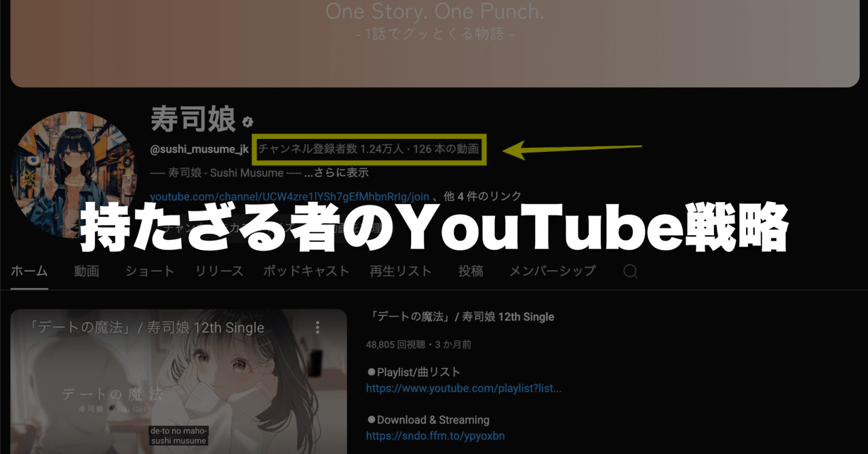This screenshot has height=454, width=868.
Task: Open the youtube.com/playlist link
Action: [x=464, y=388]
